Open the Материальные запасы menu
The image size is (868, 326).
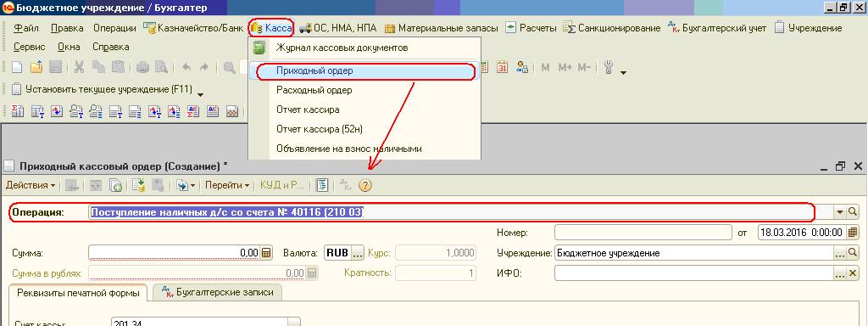tap(441, 28)
